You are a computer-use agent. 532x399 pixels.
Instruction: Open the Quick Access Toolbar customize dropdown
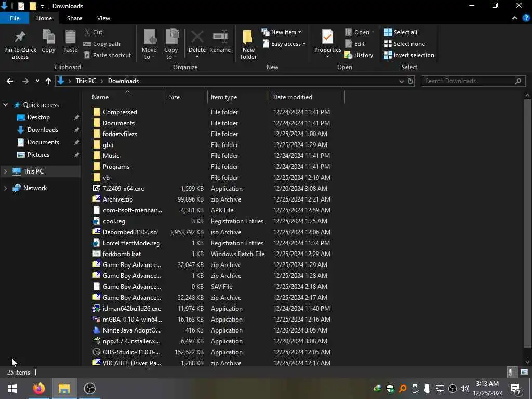pyautogui.click(x=43, y=6)
